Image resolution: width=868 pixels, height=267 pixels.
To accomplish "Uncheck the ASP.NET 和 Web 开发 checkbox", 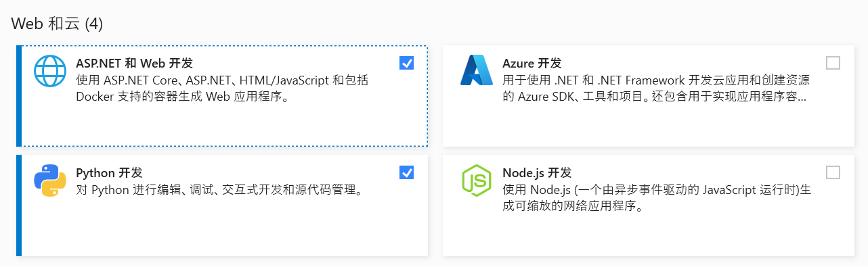I will (x=407, y=63).
